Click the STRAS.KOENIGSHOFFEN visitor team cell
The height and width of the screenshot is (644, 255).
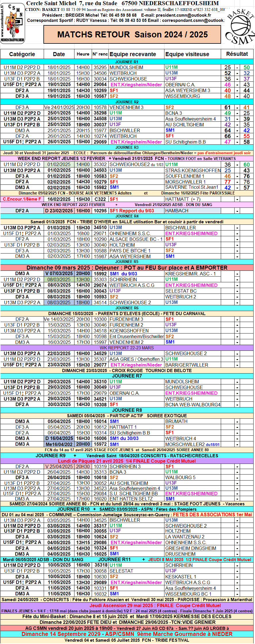pos(193,170)
